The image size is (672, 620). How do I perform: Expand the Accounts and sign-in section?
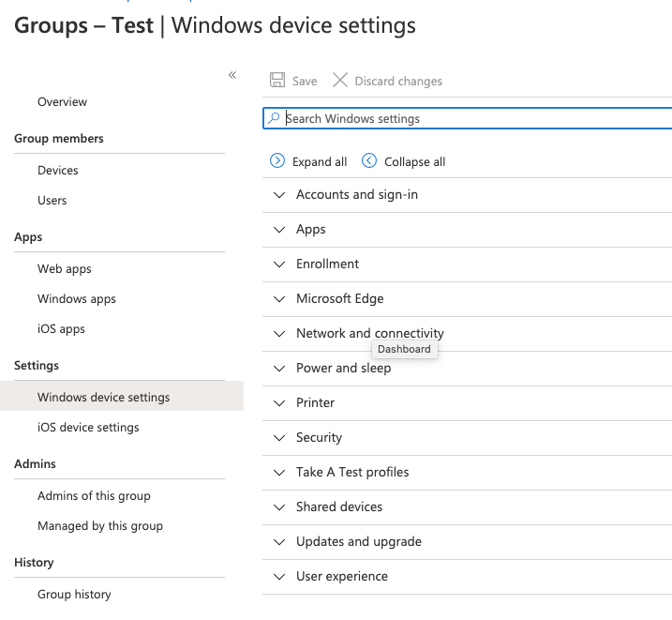tap(356, 194)
